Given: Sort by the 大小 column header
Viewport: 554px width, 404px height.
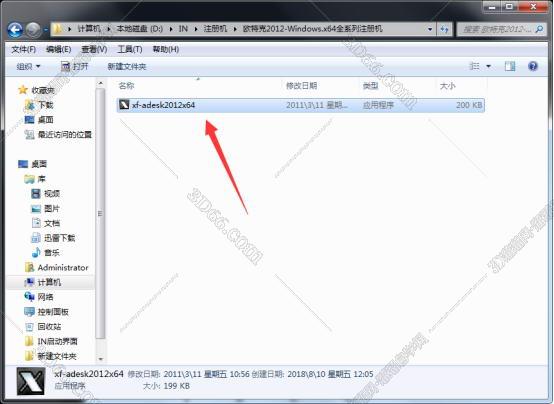Looking at the screenshot, I should (447, 86).
